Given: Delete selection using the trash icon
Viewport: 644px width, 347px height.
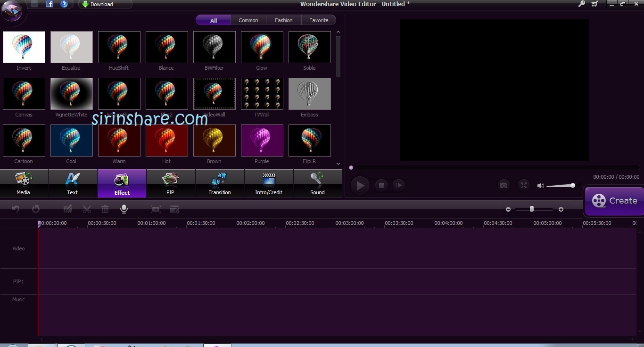Looking at the screenshot, I should pyautogui.click(x=105, y=209).
